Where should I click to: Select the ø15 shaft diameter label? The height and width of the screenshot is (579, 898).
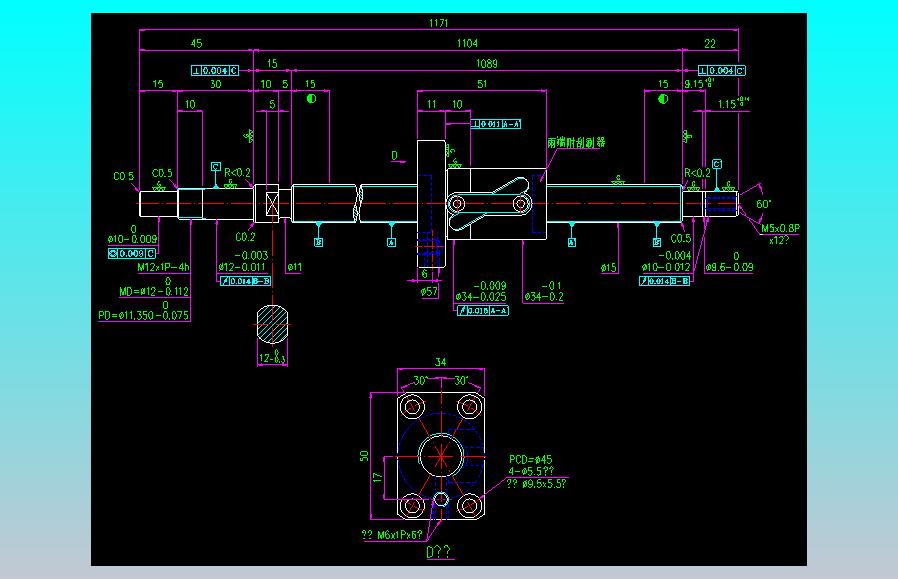(x=609, y=267)
